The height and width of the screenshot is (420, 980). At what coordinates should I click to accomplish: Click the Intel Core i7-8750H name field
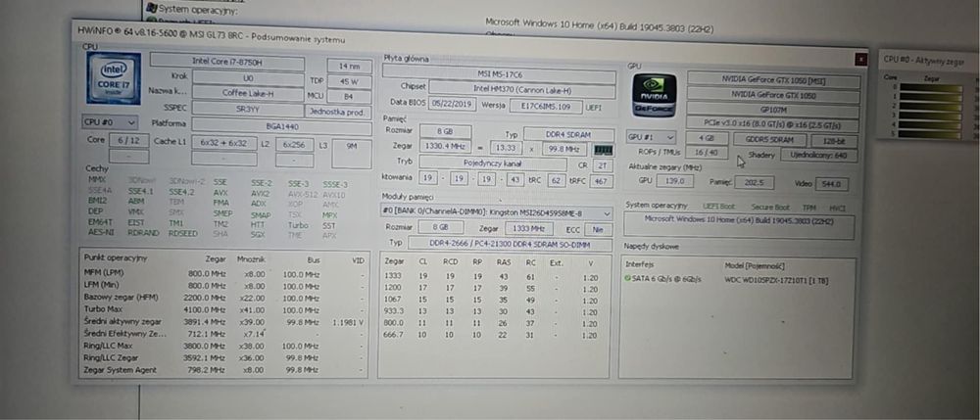[x=227, y=61]
